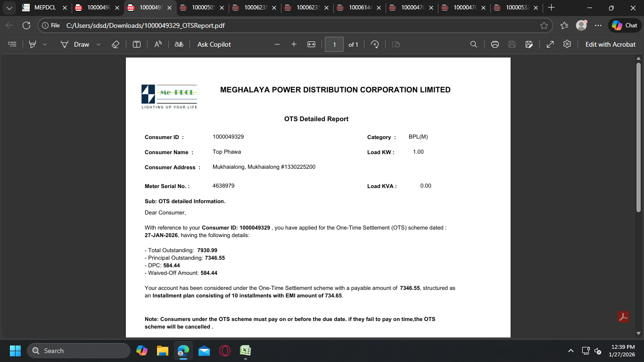Open the Translate tool in PDF toolbar
Screen dimensions: 644x362
(179, 44)
